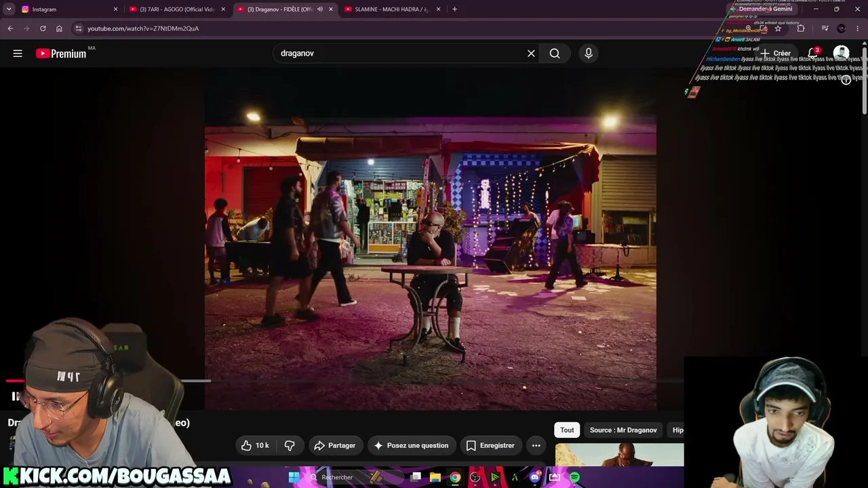View site information icon in address bar
Viewport: 868px width, 488px height.
pyautogui.click(x=79, y=28)
